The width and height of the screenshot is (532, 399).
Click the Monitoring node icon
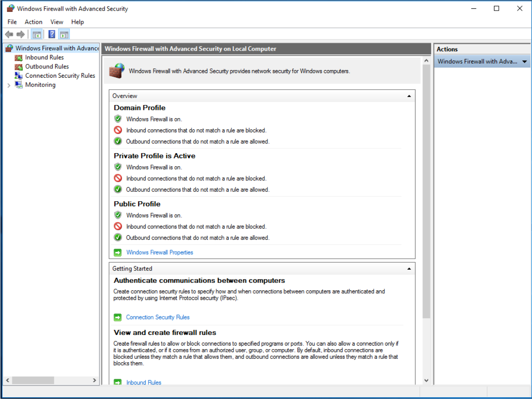click(19, 85)
